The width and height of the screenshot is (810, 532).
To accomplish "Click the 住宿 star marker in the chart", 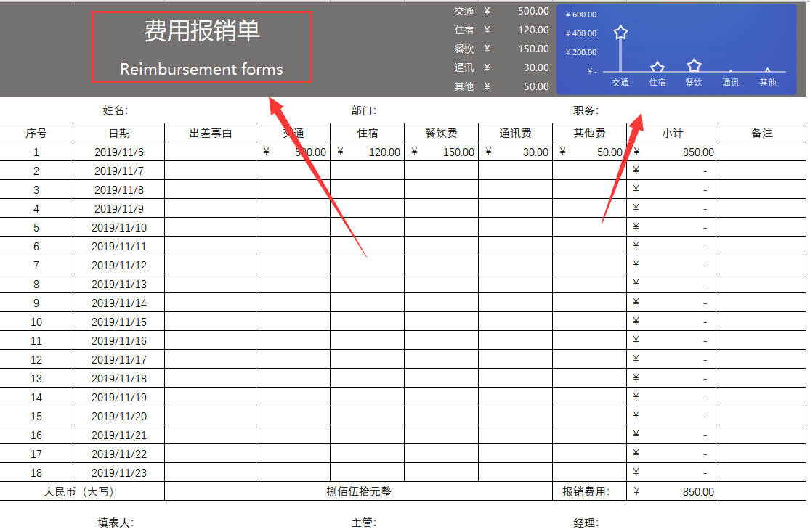I will coord(657,65).
